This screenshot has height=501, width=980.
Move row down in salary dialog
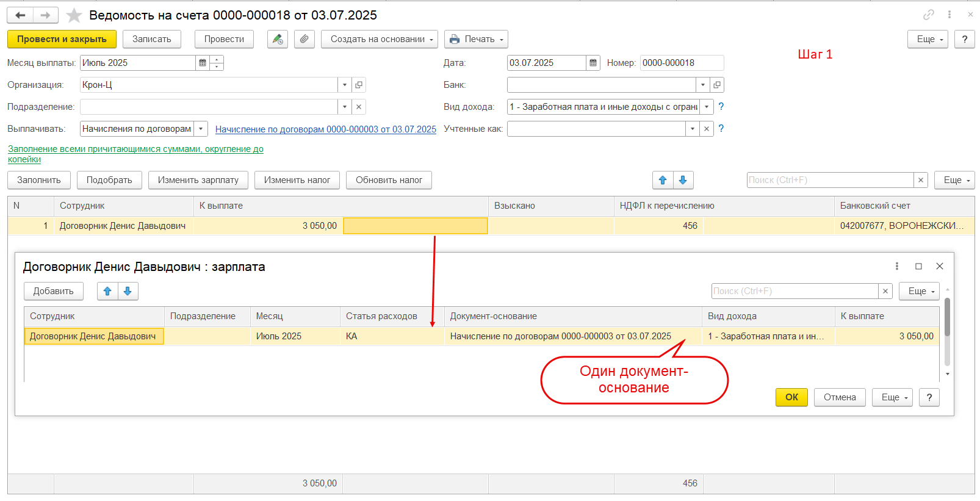(x=128, y=291)
